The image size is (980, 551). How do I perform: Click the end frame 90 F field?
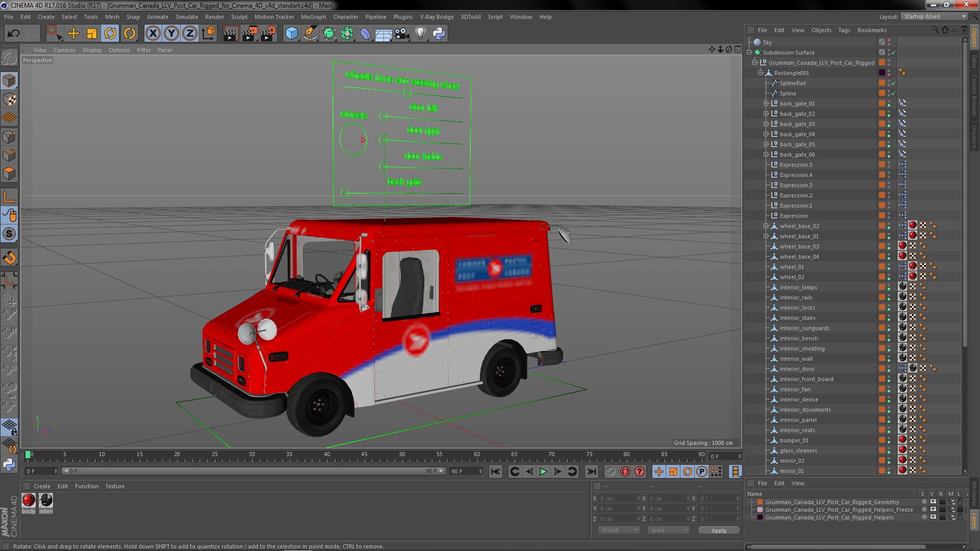[x=465, y=471]
